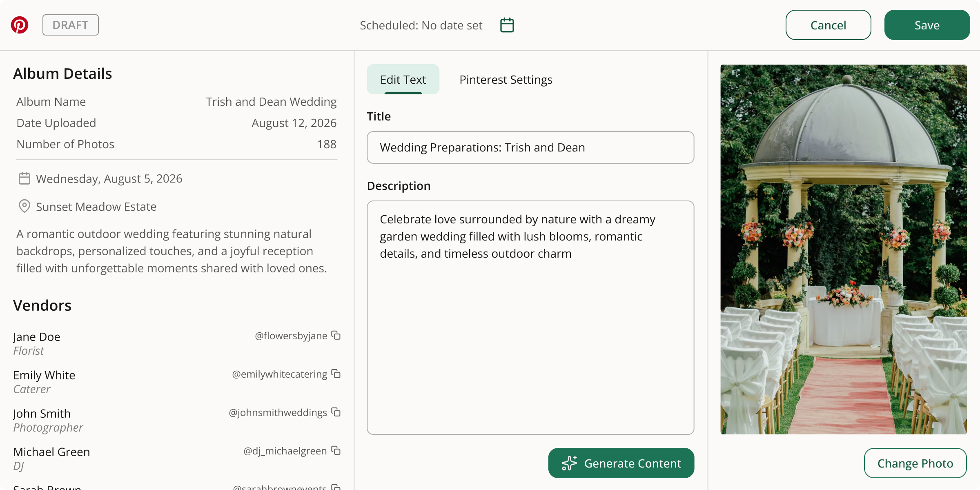Select vendor name 'Michael Green'
The image size is (980, 490).
(x=51, y=452)
